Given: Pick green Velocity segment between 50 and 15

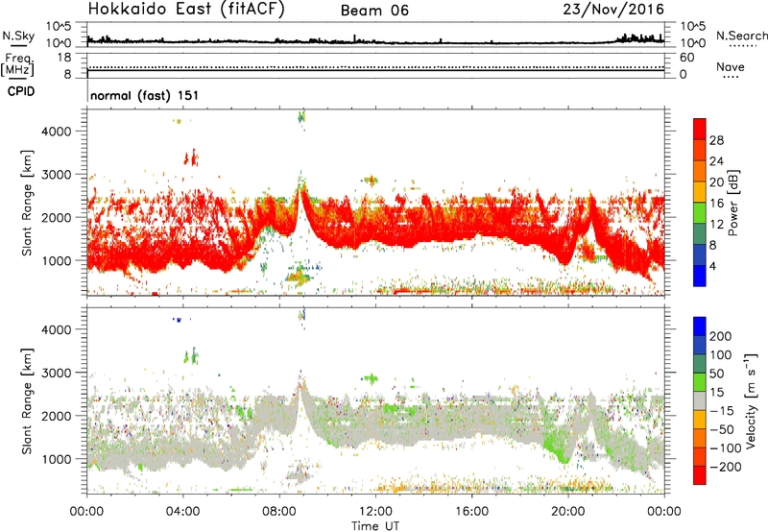Looking at the screenshot, I should click(700, 382).
